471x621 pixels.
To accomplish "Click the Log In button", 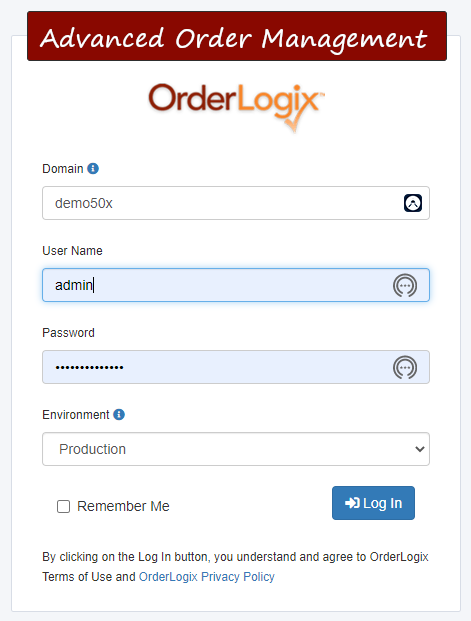I will click(373, 503).
